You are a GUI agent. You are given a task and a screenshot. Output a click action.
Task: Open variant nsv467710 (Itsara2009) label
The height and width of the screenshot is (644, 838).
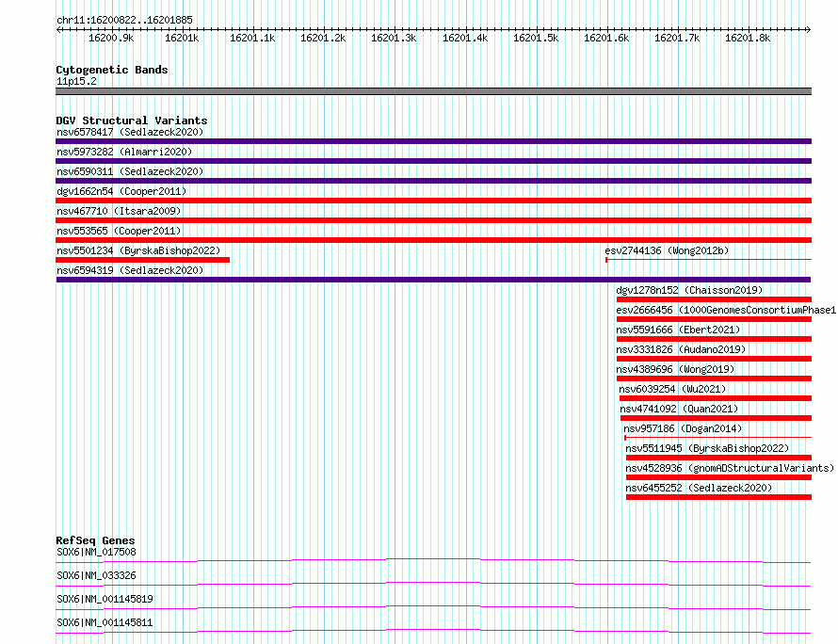(119, 211)
